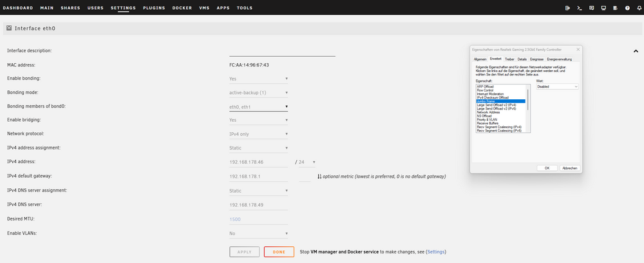644x263 pixels.
Task: Open the Shares page
Action: pos(70,8)
